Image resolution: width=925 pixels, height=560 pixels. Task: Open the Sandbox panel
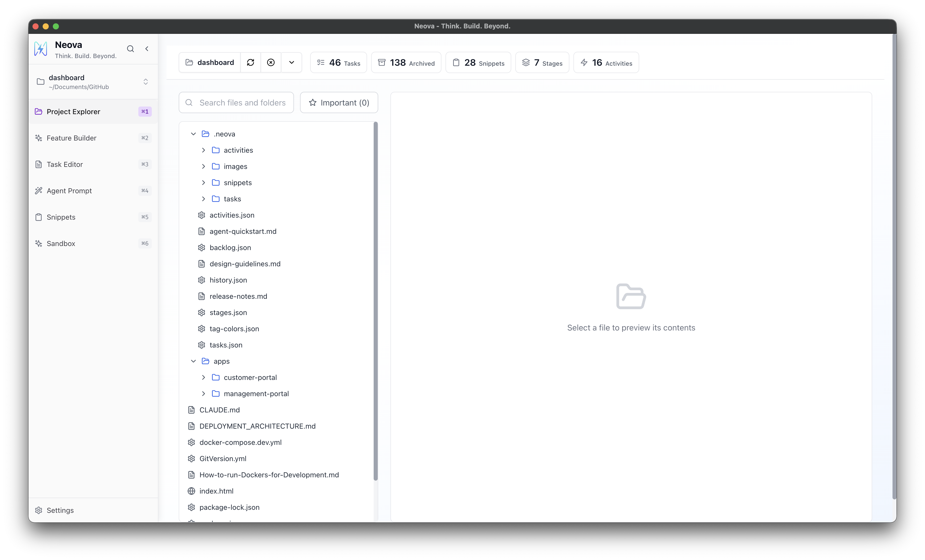[x=62, y=243]
